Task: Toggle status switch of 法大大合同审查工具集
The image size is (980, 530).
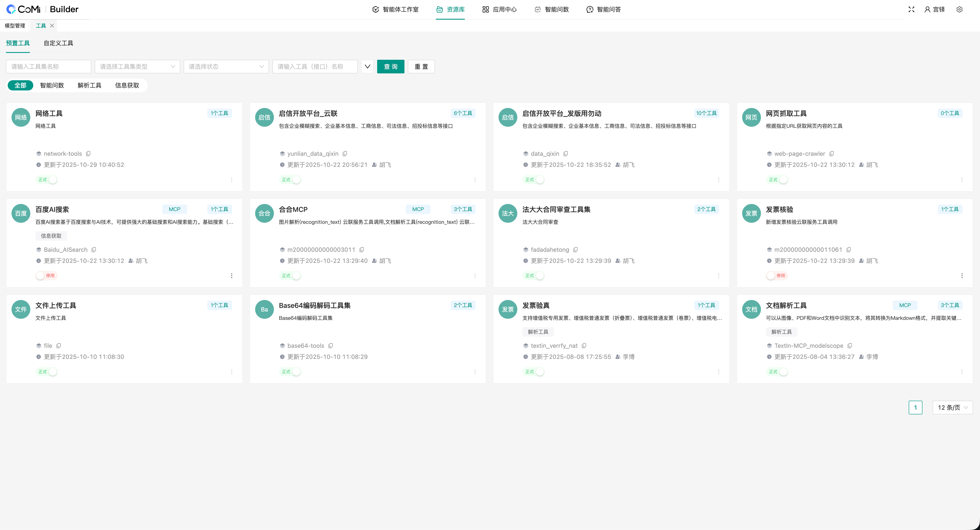Action: (x=534, y=275)
